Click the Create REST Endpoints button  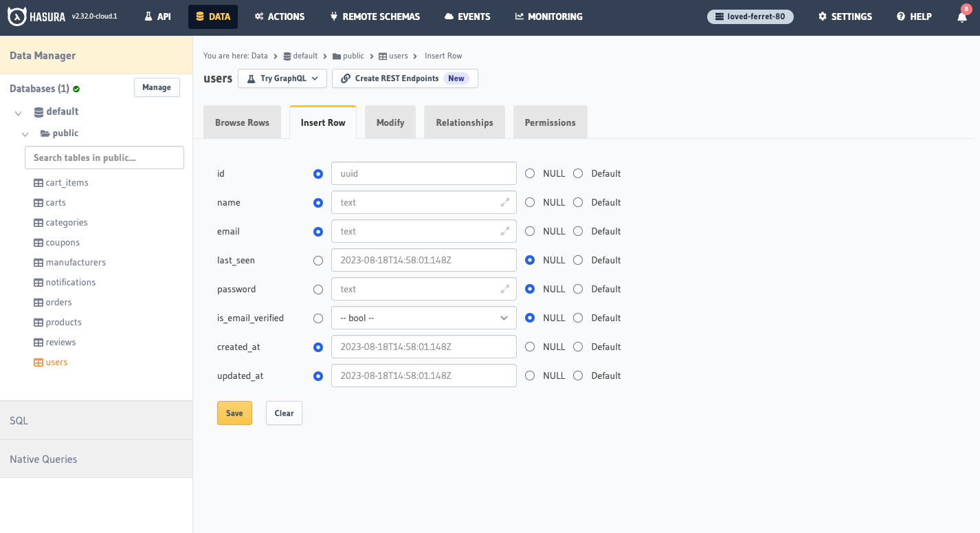tap(404, 78)
